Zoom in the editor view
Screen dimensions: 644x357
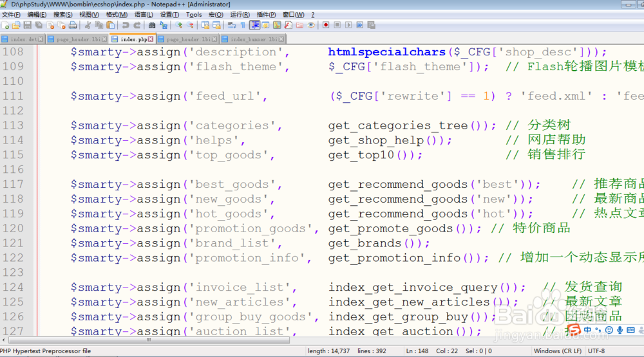click(x=178, y=25)
